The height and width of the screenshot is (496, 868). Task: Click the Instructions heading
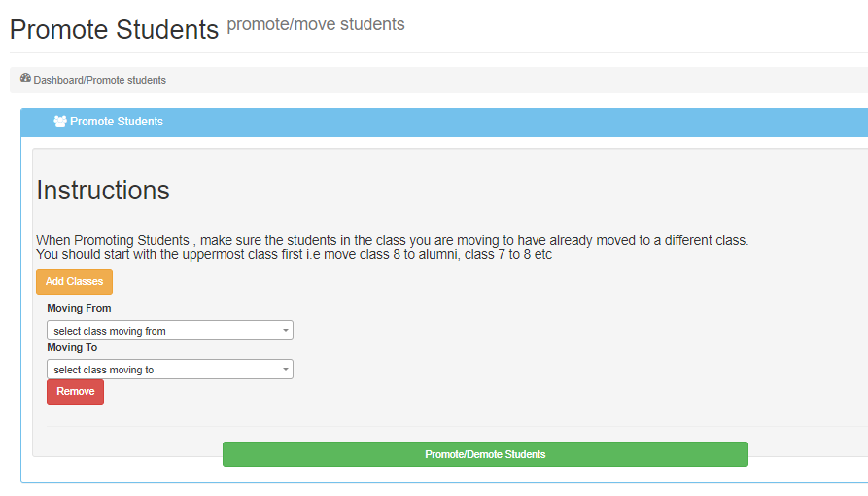click(103, 191)
